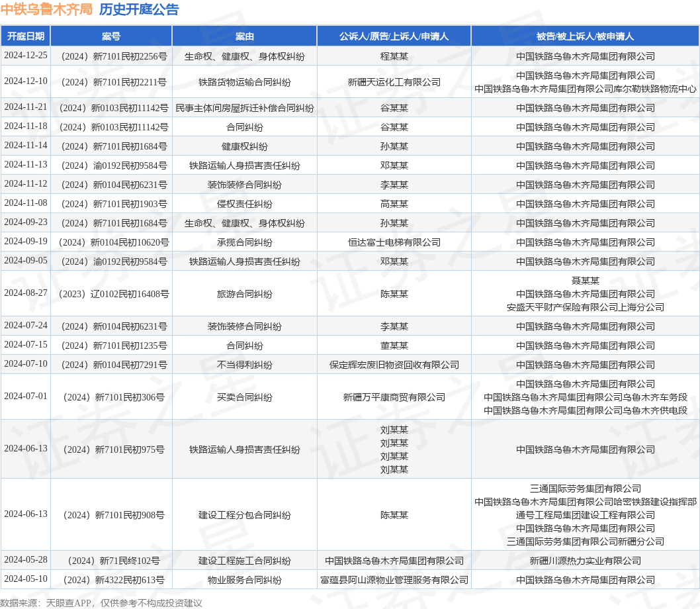
Task: Click cause 铁路货物运输合同纠纷
Action: [x=245, y=82]
